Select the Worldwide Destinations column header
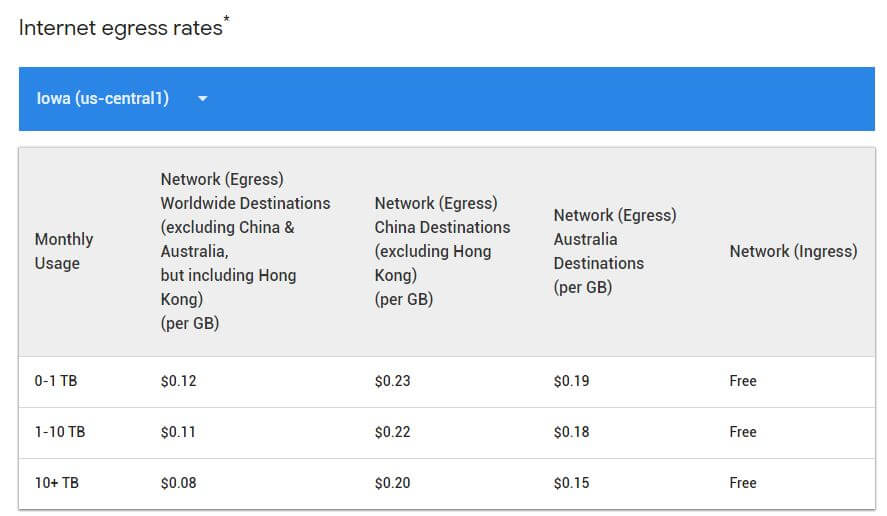The height and width of the screenshot is (516, 887). tap(245, 251)
